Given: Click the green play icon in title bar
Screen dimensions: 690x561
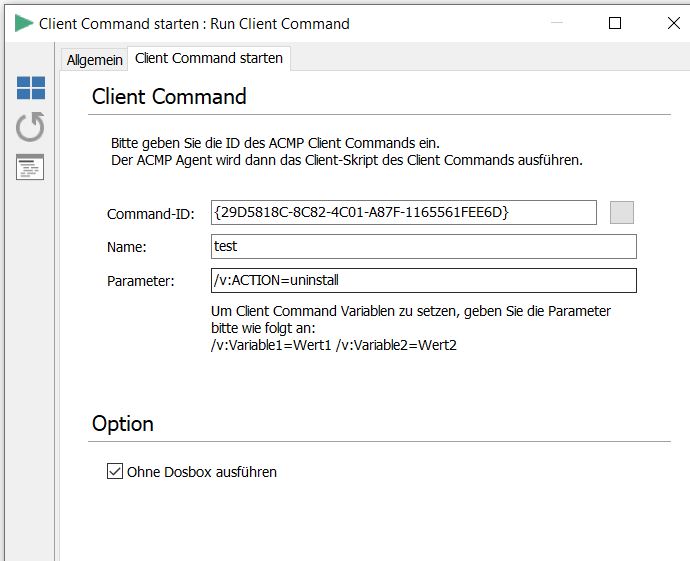Looking at the screenshot, I should 24,23.
